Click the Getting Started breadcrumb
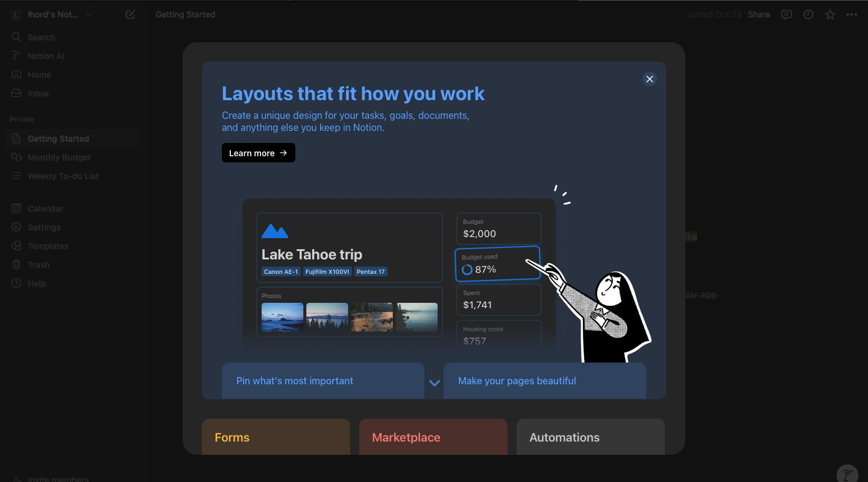The width and height of the screenshot is (868, 482). pyautogui.click(x=185, y=14)
